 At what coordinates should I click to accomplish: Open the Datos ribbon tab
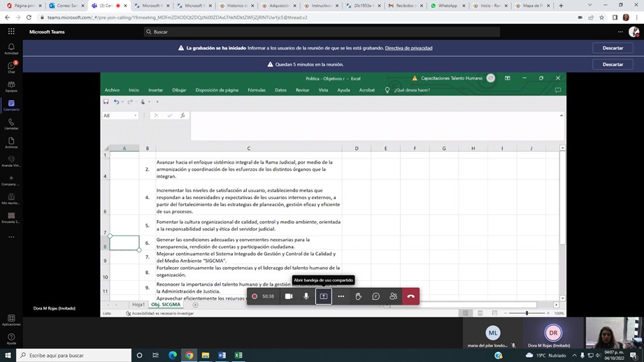[x=280, y=90]
